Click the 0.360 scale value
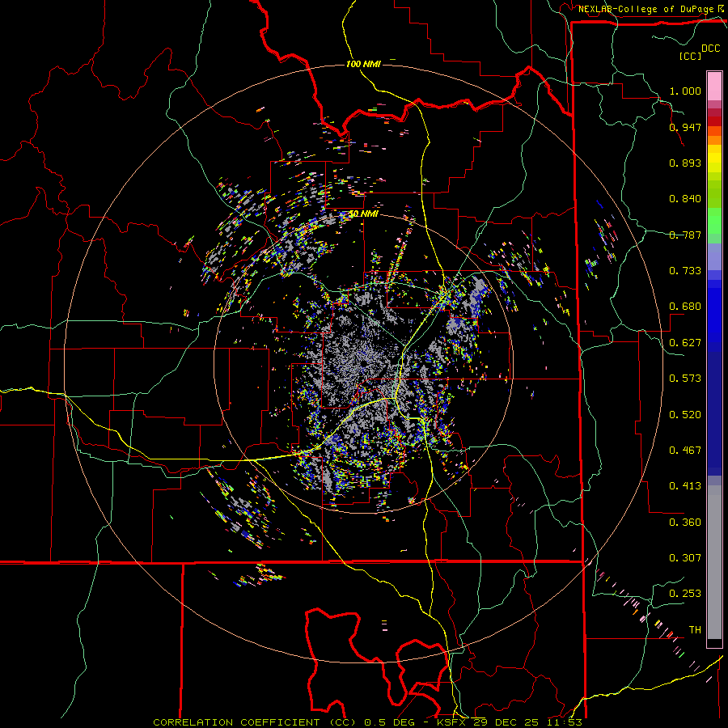728x728 pixels. (x=685, y=523)
